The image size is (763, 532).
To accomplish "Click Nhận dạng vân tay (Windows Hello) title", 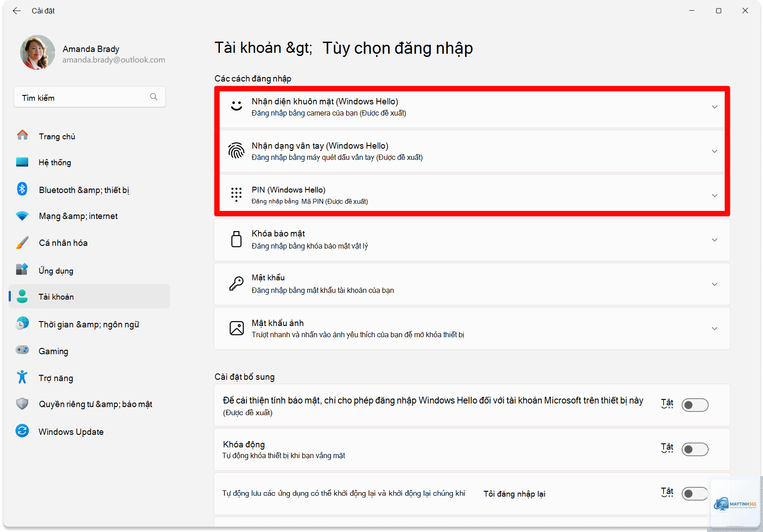I will coord(320,146).
